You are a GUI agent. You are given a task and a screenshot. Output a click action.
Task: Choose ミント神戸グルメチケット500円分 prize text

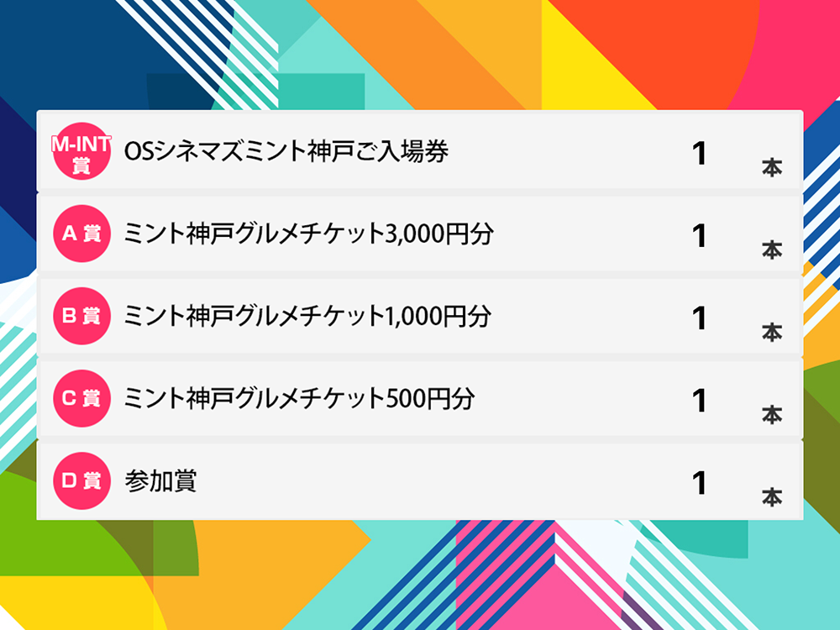pos(299,398)
